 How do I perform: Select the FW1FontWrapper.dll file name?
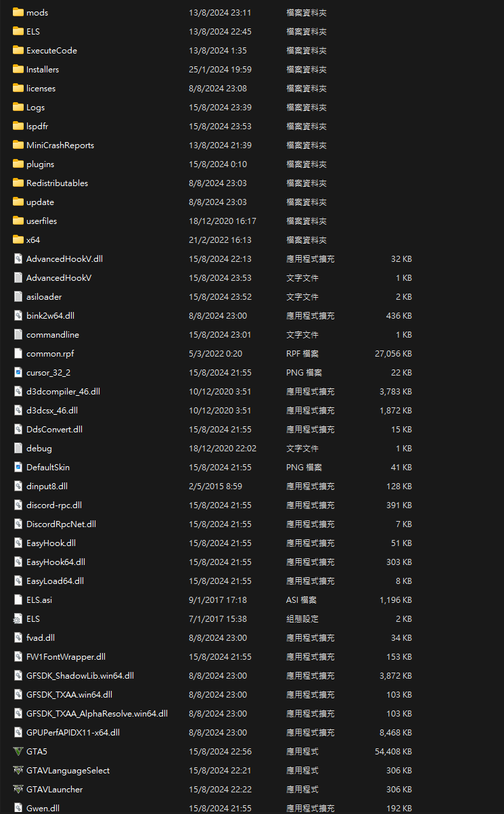click(66, 656)
